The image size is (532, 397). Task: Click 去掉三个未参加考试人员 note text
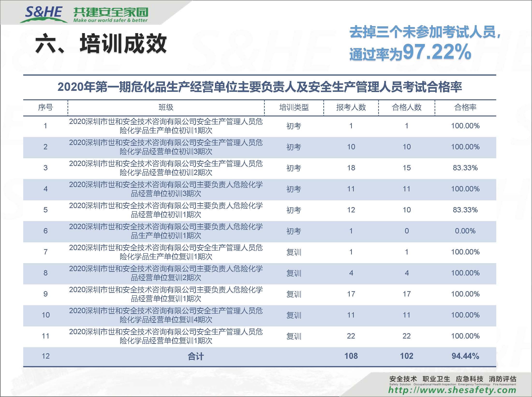tap(425, 32)
